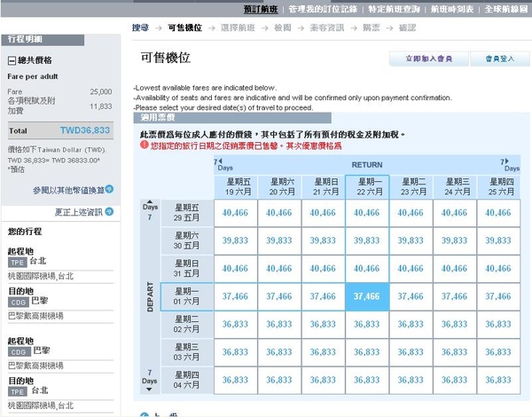Select departure row 星期日 31 五月
Image resolution: width=532 pixels, height=417 pixels.
(187, 269)
